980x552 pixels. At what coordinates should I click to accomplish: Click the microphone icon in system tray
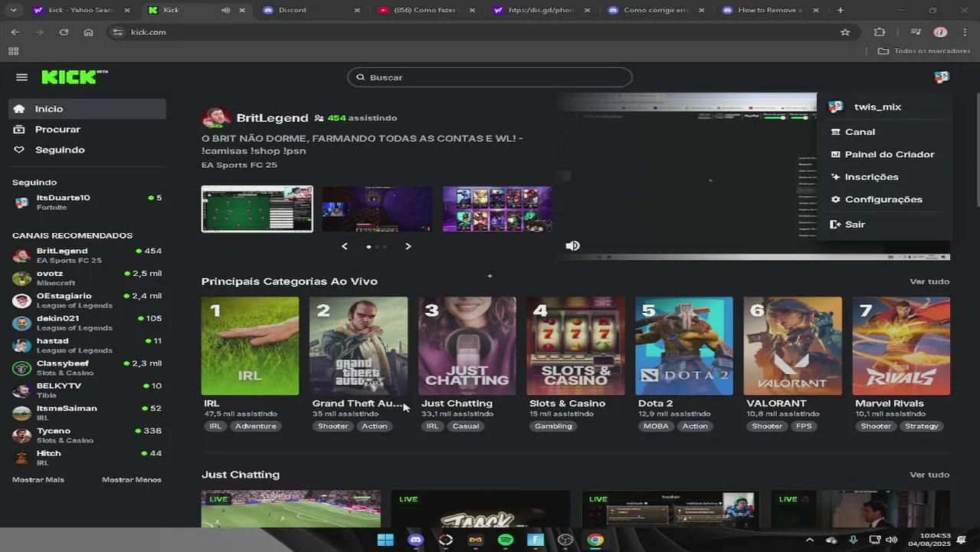click(853, 540)
